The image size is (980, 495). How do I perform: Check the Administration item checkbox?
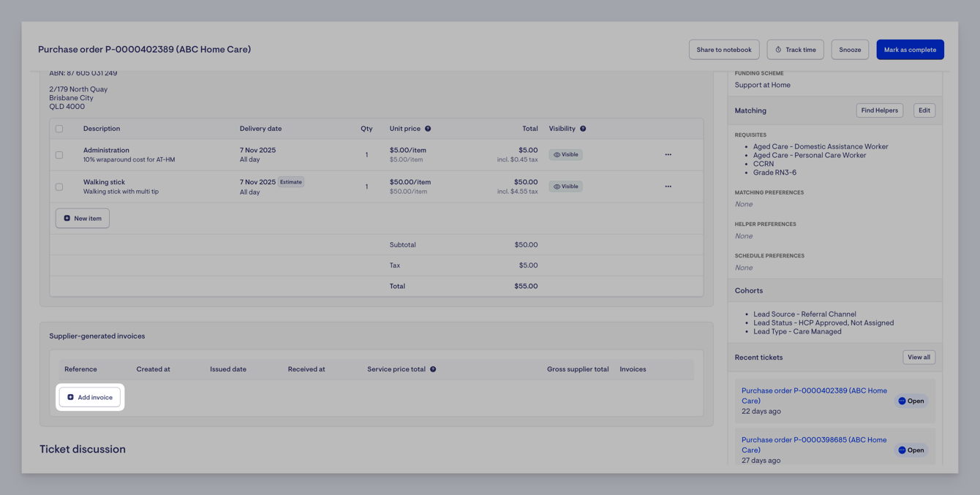[x=59, y=155]
